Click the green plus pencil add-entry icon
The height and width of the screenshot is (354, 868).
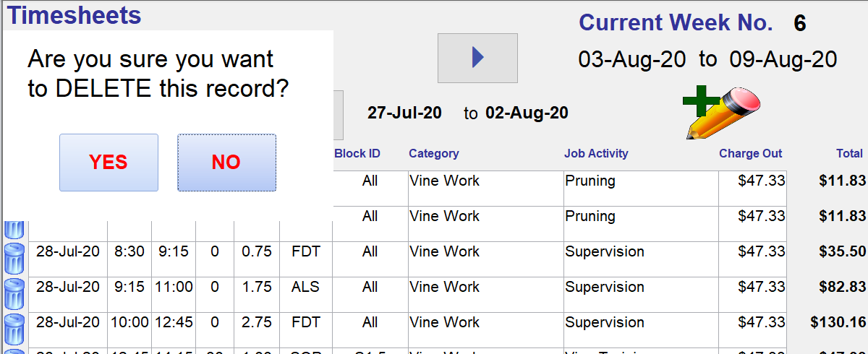(721, 113)
